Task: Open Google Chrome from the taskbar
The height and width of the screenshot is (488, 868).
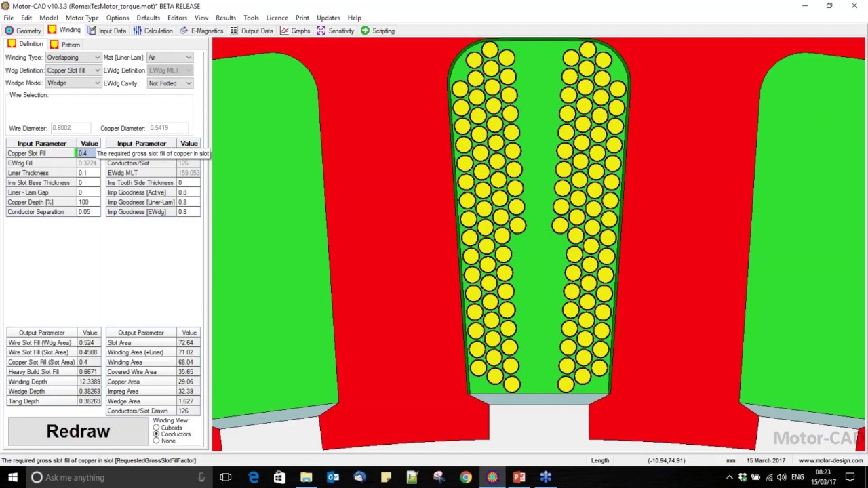Action: pos(466,477)
